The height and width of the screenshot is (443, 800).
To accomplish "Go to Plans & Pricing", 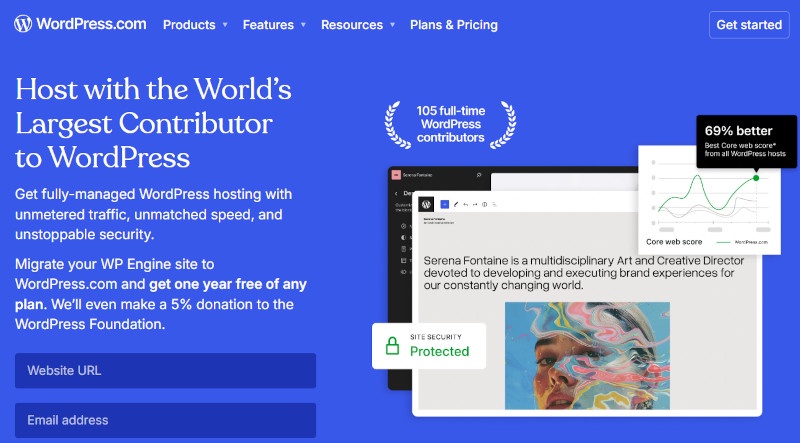I will tap(454, 25).
